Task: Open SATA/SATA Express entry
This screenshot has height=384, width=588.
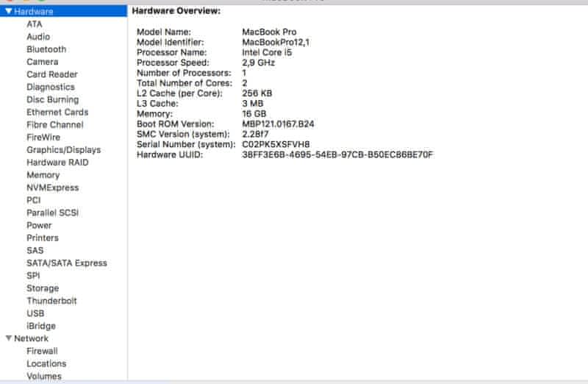Action: coord(67,263)
